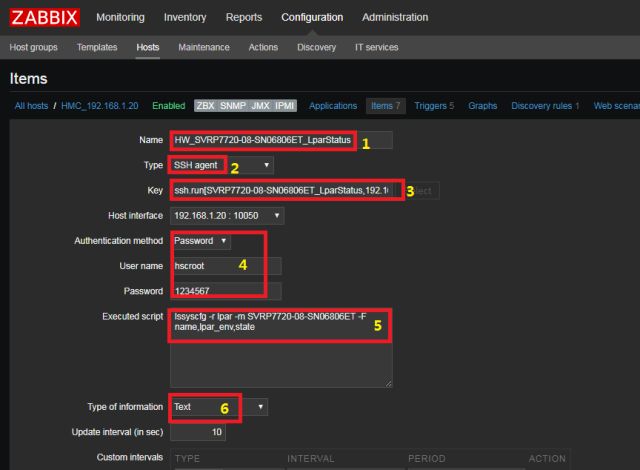The width and height of the screenshot is (640, 470).
Task: Click the Executed script label
Action: [x=132, y=317]
